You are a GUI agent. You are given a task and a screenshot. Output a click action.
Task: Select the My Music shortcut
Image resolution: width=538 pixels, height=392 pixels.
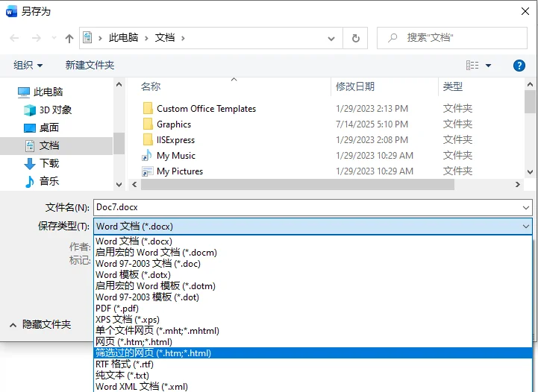click(x=175, y=156)
